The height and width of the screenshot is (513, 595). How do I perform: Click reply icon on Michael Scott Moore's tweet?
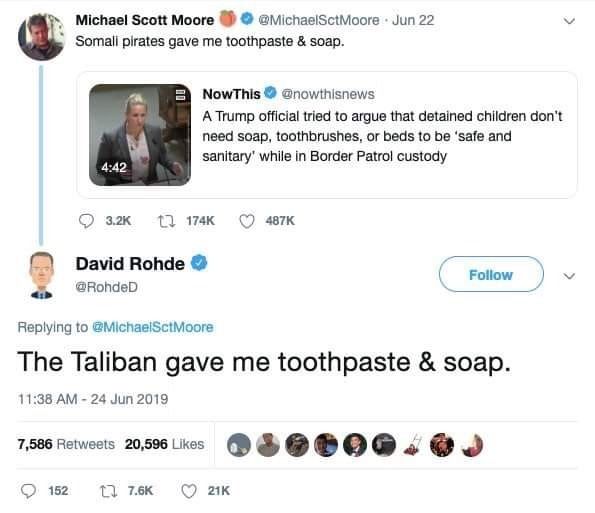tap(86, 221)
